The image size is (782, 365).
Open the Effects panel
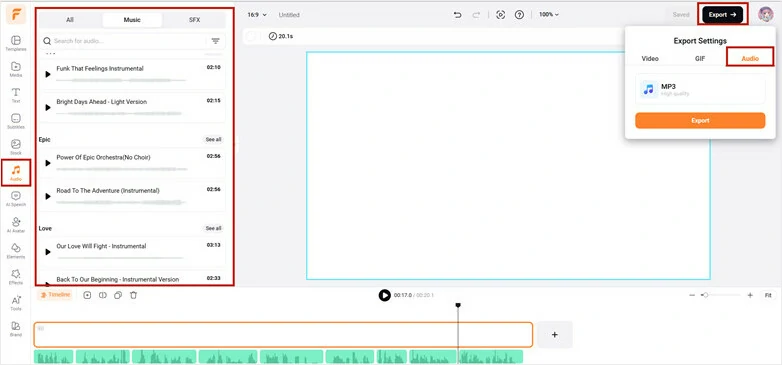[16, 277]
